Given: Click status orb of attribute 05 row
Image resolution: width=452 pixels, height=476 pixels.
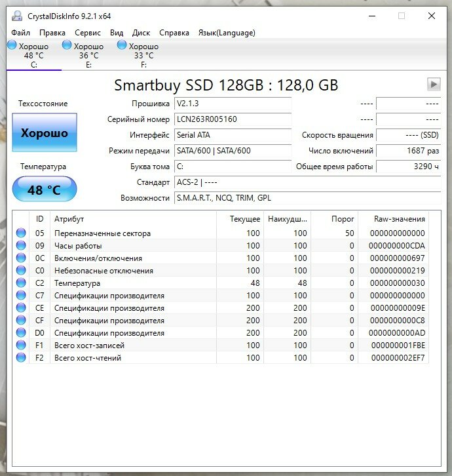Looking at the screenshot, I should tap(21, 233).
